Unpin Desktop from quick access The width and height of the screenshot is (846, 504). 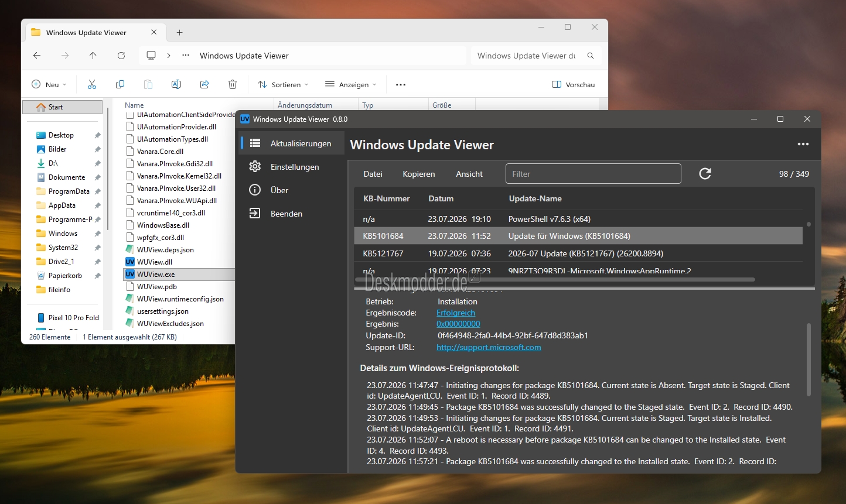pyautogui.click(x=97, y=135)
